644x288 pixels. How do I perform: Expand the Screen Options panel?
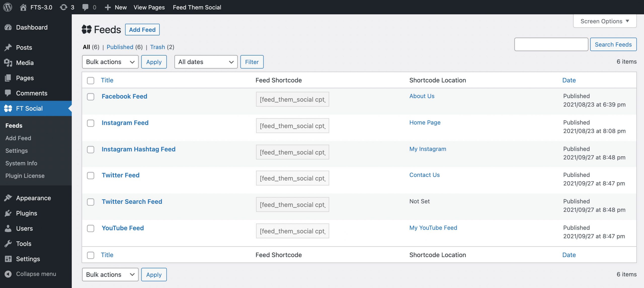point(605,21)
